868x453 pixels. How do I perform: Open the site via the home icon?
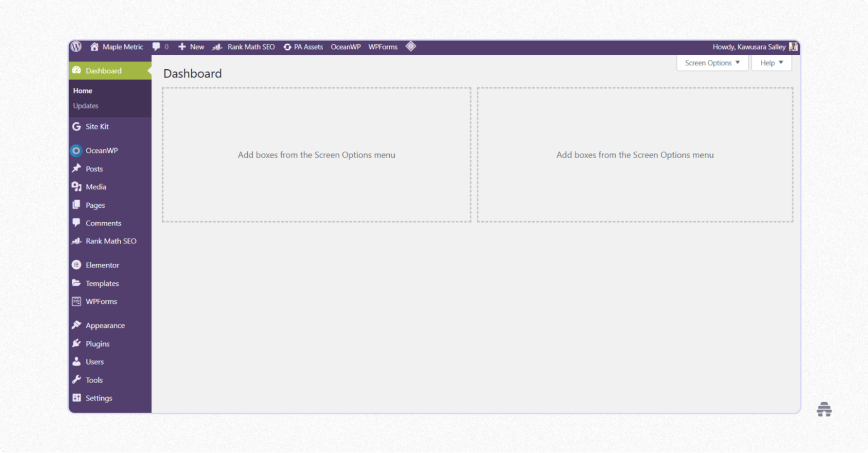coord(94,47)
